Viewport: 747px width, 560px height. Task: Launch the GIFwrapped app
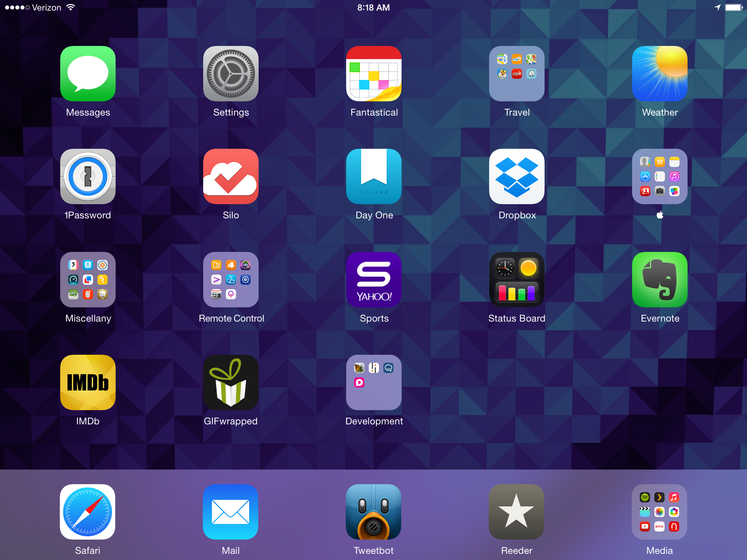[231, 382]
